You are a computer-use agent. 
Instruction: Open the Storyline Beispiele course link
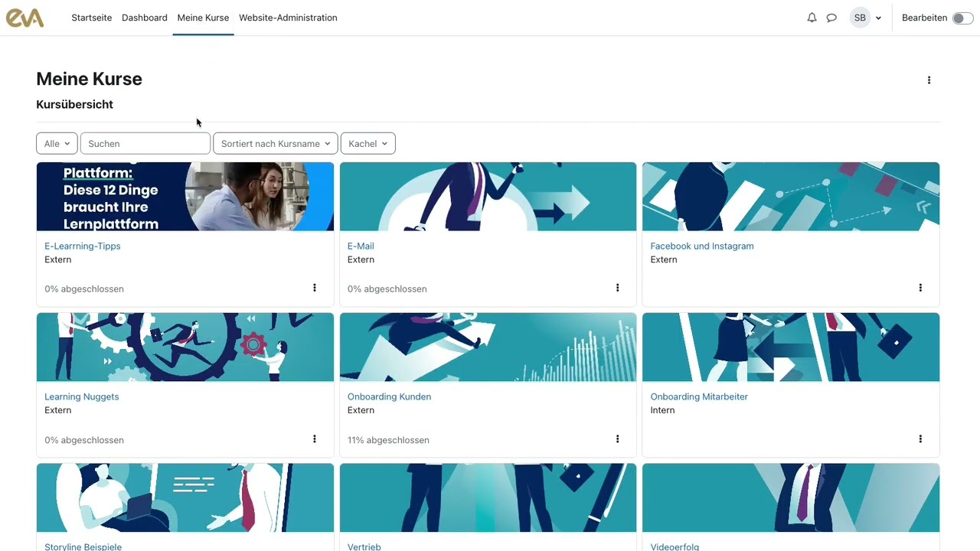coord(83,546)
